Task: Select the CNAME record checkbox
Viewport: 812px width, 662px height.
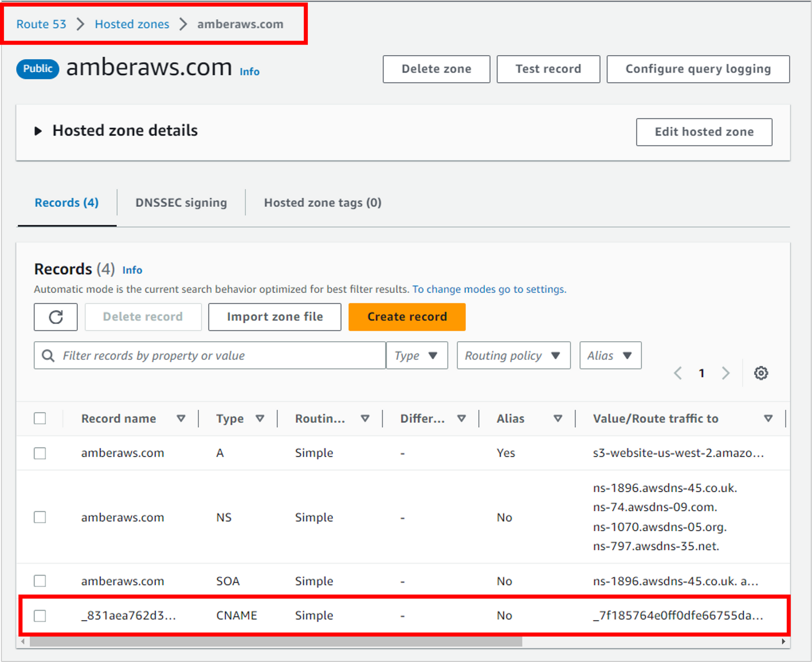Action: pos(40,616)
